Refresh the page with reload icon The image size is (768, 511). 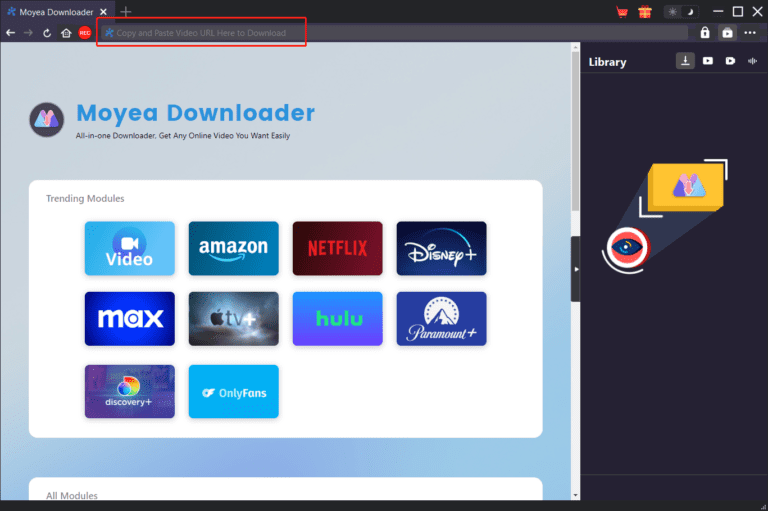[x=47, y=33]
